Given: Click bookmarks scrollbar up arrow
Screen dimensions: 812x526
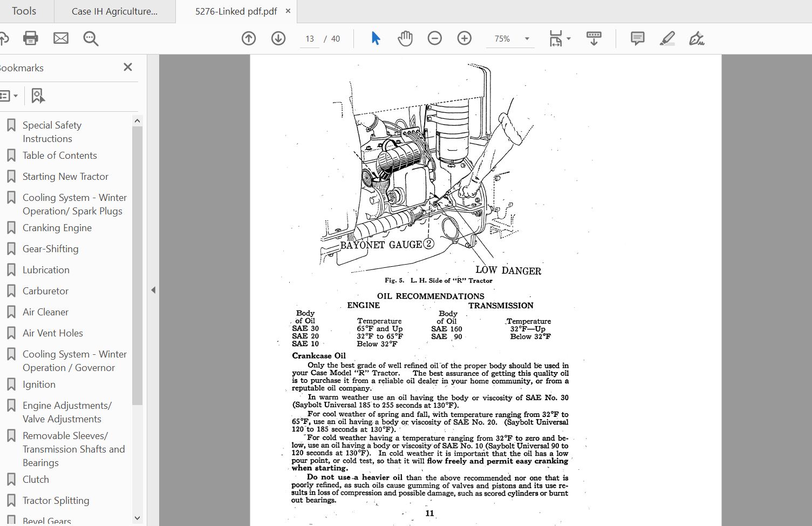Looking at the screenshot, I should tap(137, 121).
